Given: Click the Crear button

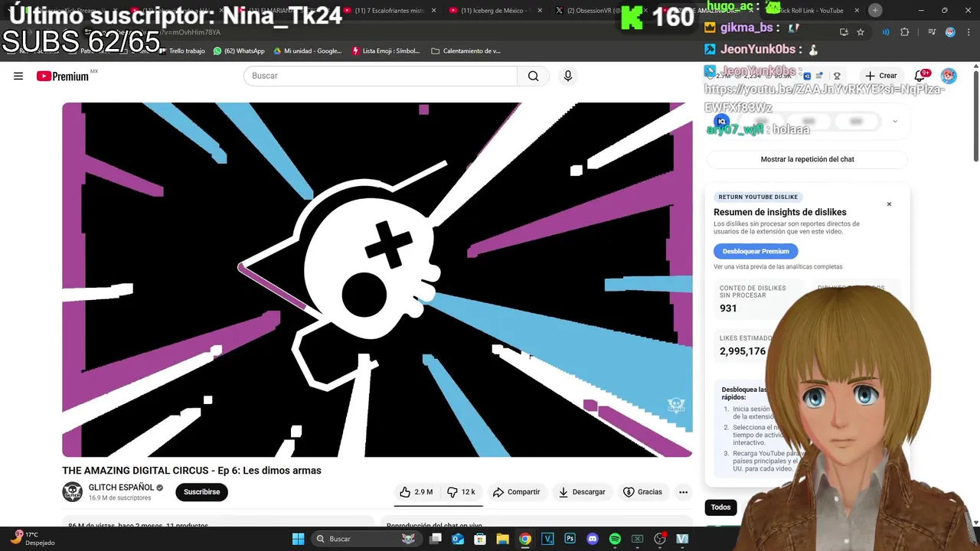Looking at the screenshot, I should click(x=880, y=76).
